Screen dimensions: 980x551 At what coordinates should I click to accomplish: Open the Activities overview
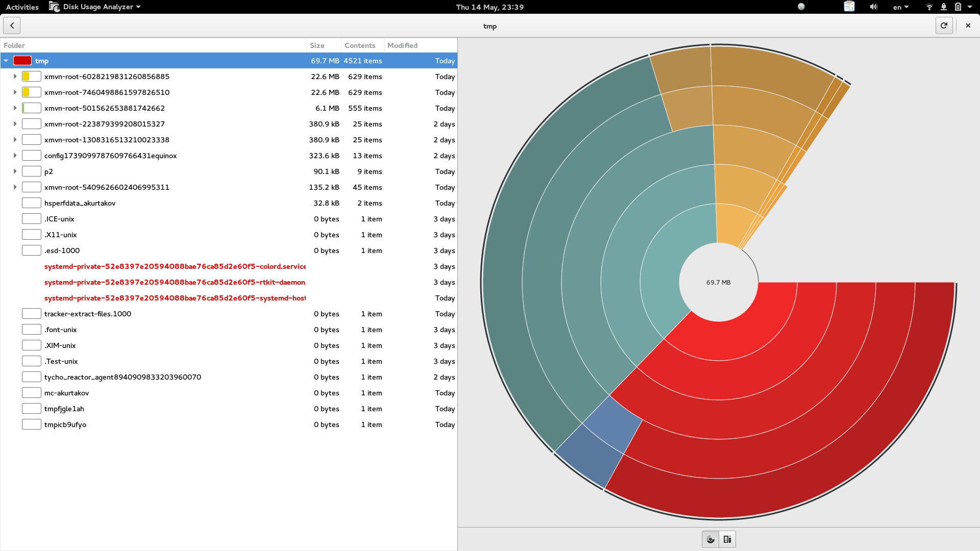[22, 7]
